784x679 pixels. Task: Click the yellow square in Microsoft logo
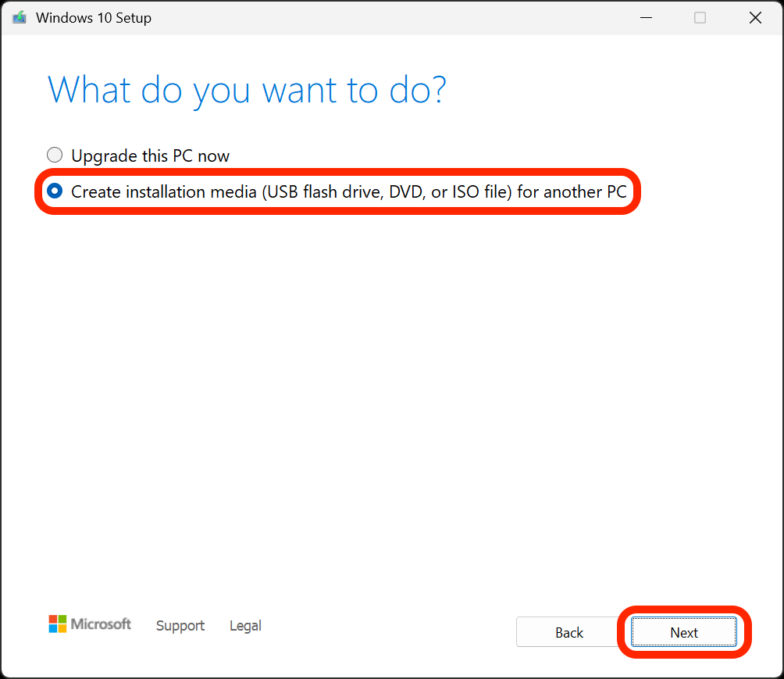pos(62,628)
